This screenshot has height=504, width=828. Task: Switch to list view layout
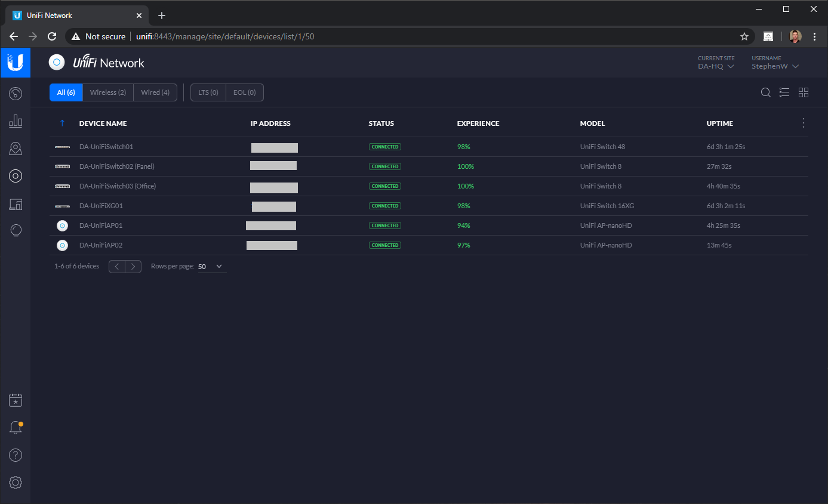pyautogui.click(x=784, y=92)
